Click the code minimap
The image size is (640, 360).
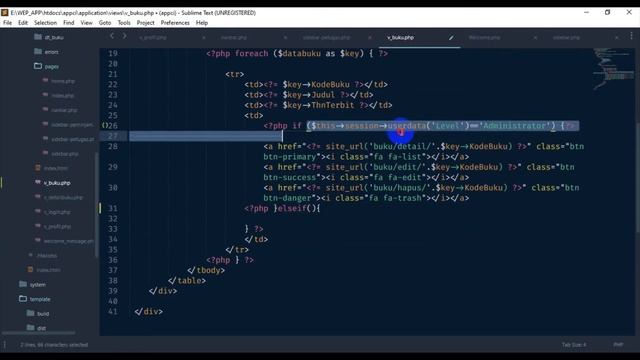click(613, 69)
